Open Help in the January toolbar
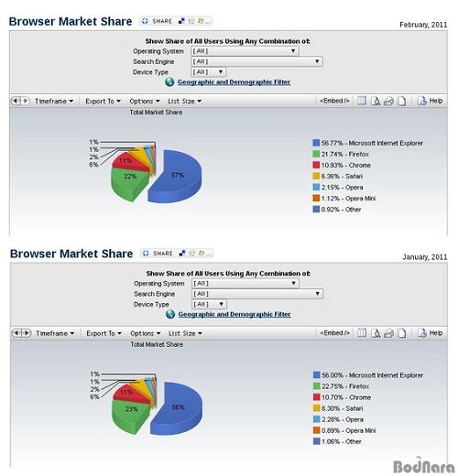This screenshot has width=458, height=476. [431, 333]
